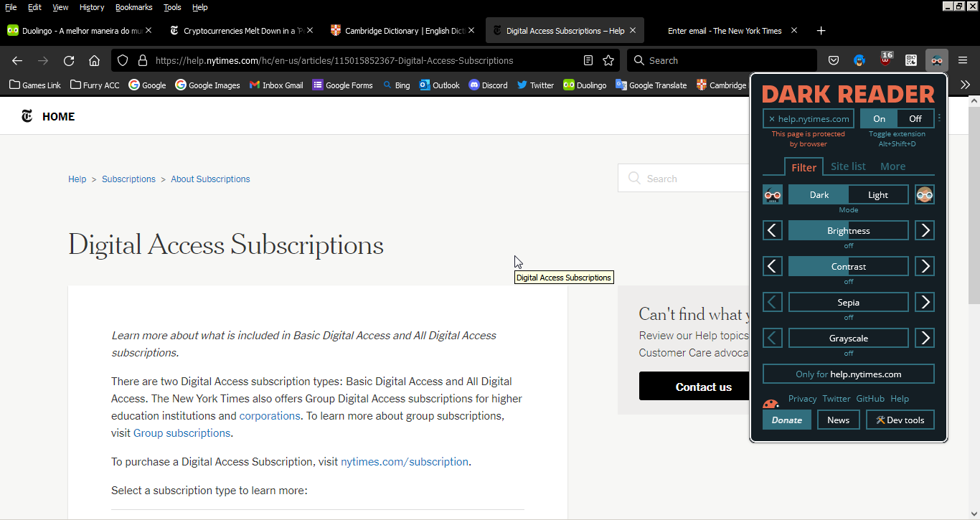Image resolution: width=980 pixels, height=520 pixels.
Task: Toggle 'Only for help.nytimes.com' setting
Action: click(849, 374)
